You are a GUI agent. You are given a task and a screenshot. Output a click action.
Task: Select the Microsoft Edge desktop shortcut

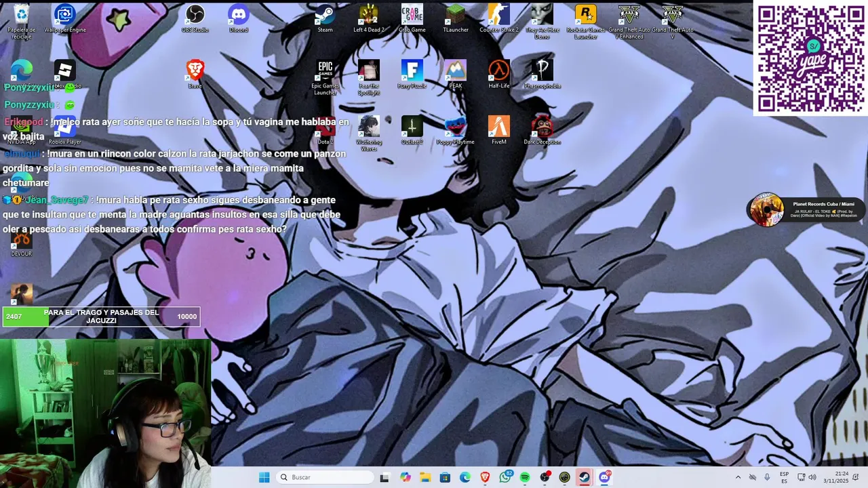point(22,71)
